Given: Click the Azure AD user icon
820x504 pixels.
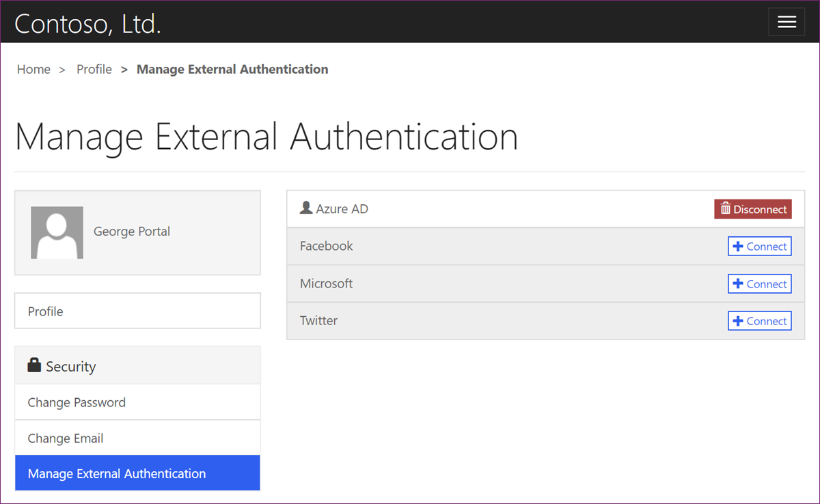Looking at the screenshot, I should tap(306, 208).
